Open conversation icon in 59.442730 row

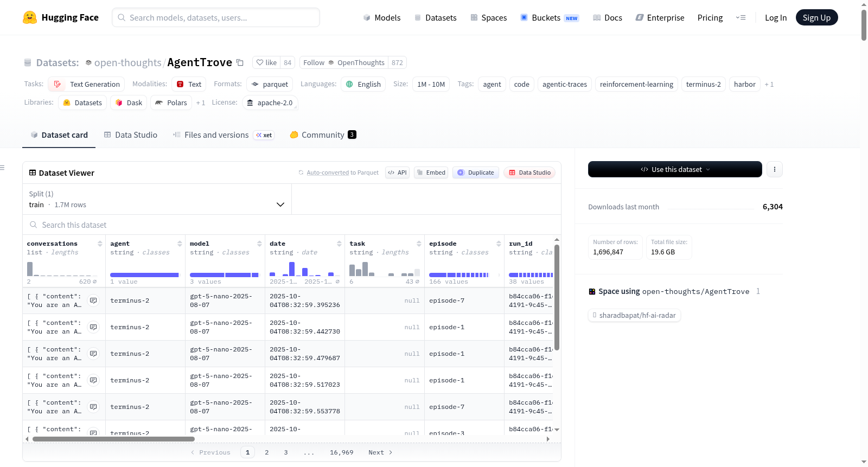(93, 327)
